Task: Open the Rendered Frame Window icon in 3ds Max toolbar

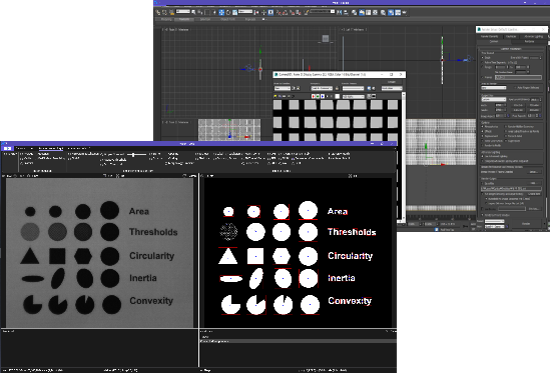Action: point(398,12)
